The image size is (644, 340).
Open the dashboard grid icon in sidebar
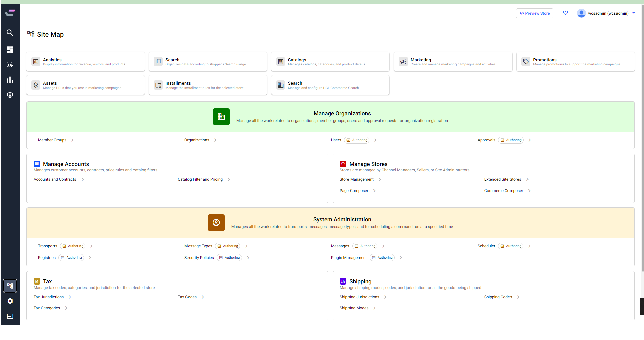coord(10,50)
